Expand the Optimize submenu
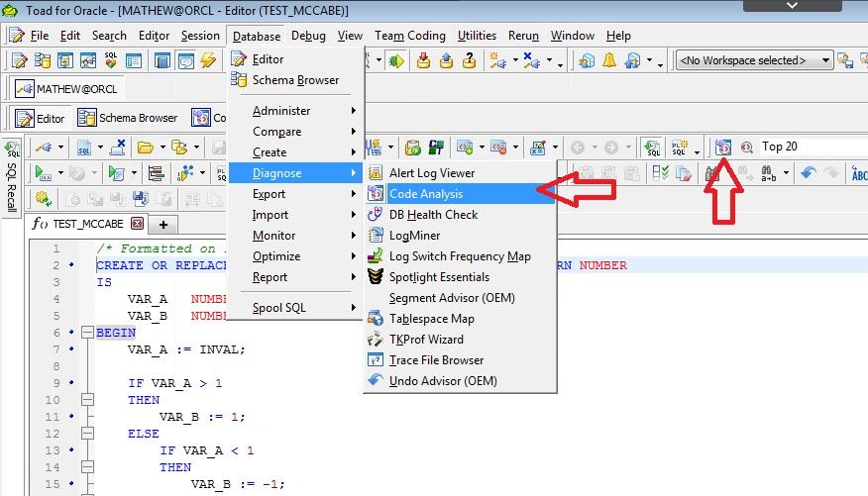868x496 pixels. [296, 256]
